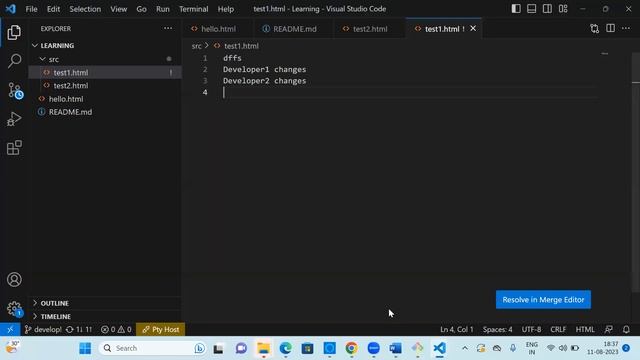Change encoding via UTF-8
Viewport: 640px width, 360px height.
pyautogui.click(x=531, y=329)
